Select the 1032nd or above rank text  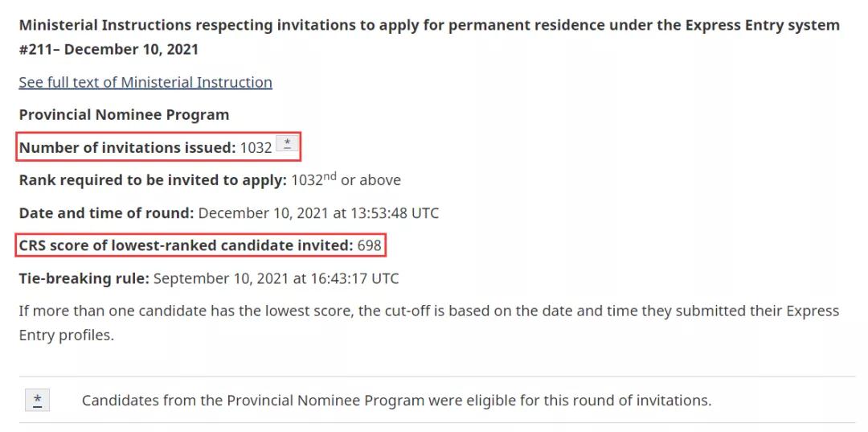pos(346,180)
